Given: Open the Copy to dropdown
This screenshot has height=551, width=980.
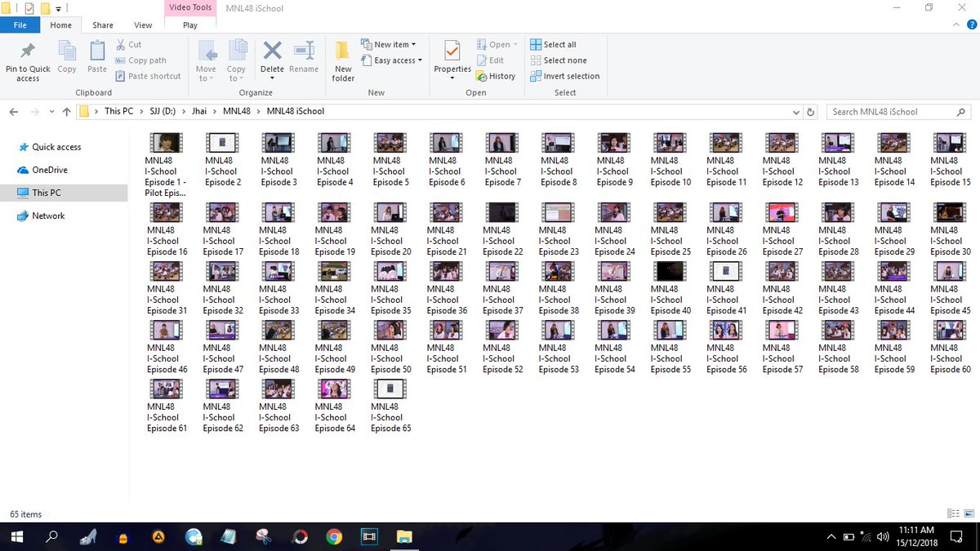Looking at the screenshot, I should click(x=237, y=60).
